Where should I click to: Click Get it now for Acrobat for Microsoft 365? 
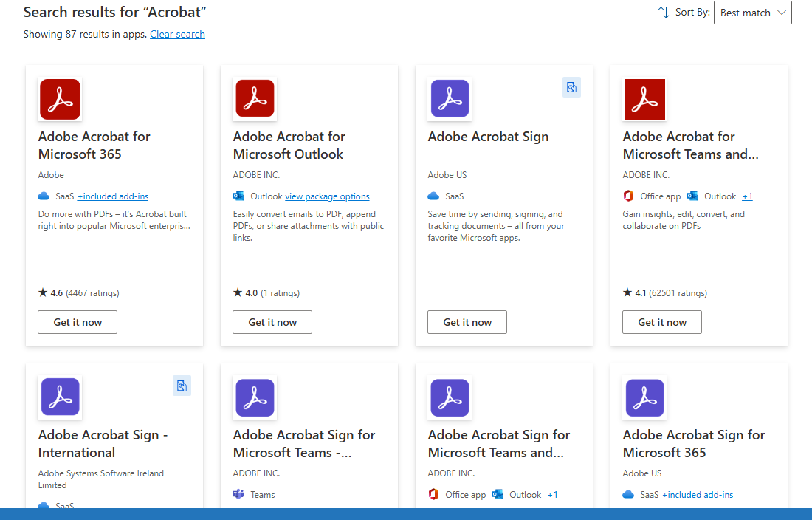coord(78,322)
